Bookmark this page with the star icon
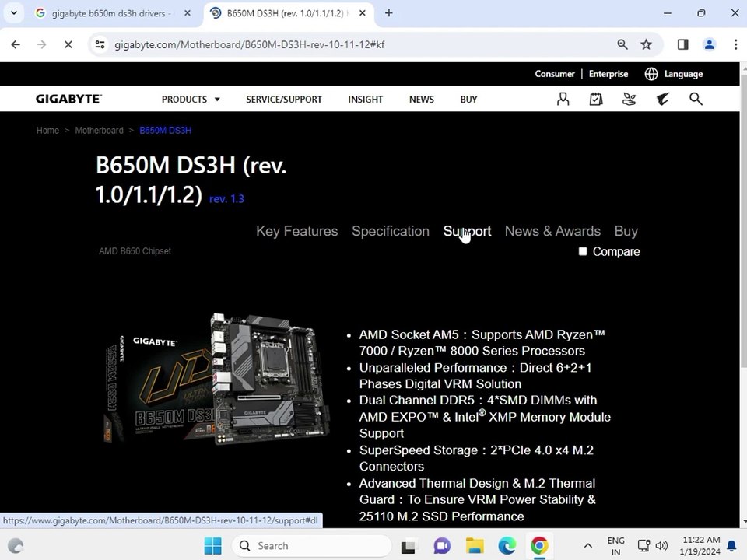 tap(646, 45)
